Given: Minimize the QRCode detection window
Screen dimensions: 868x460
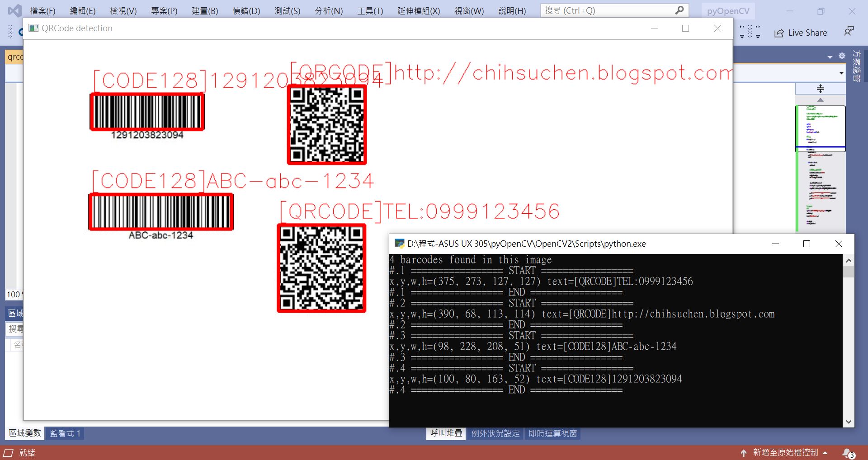Looking at the screenshot, I should [654, 28].
